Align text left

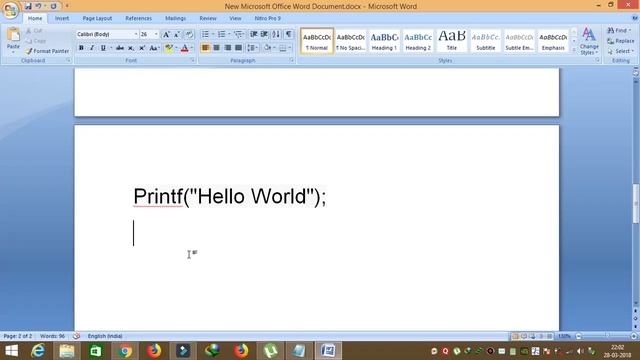click(x=205, y=48)
